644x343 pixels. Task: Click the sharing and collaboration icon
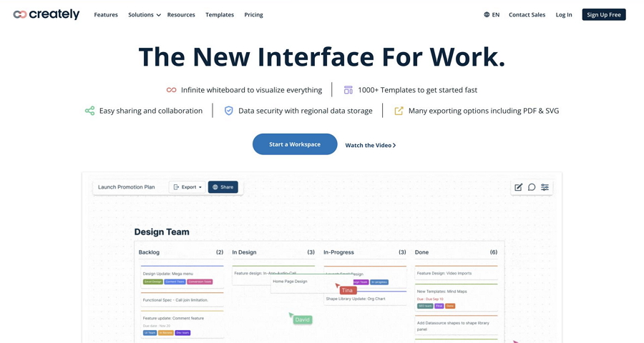89,111
